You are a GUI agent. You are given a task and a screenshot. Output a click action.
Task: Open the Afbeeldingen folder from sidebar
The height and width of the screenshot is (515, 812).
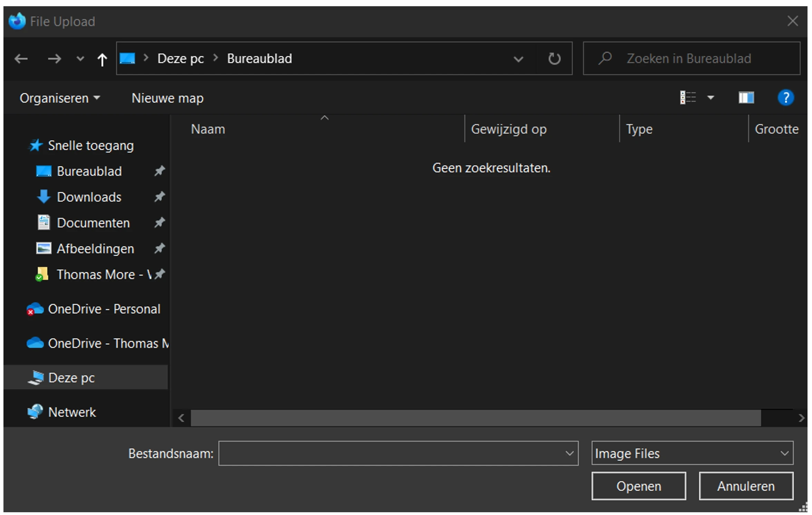pos(95,248)
